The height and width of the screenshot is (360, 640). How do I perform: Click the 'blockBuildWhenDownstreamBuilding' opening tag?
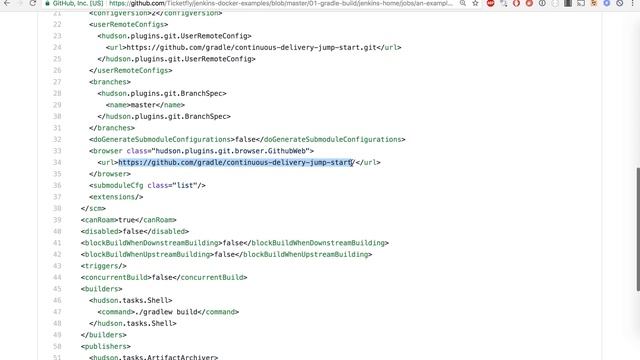(x=151, y=243)
